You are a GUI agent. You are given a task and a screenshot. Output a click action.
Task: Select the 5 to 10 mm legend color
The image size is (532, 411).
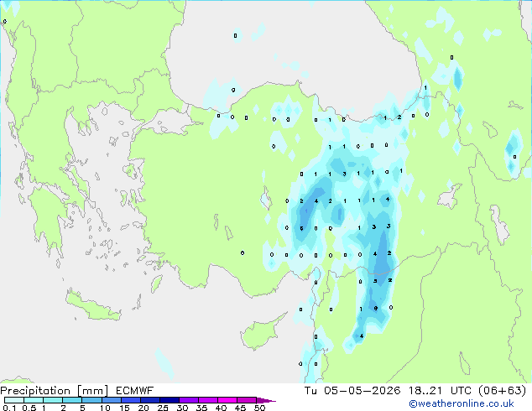click(91, 400)
